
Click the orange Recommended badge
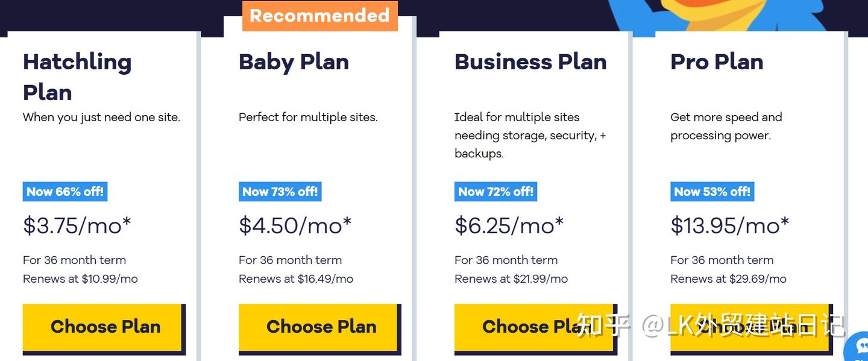(319, 16)
